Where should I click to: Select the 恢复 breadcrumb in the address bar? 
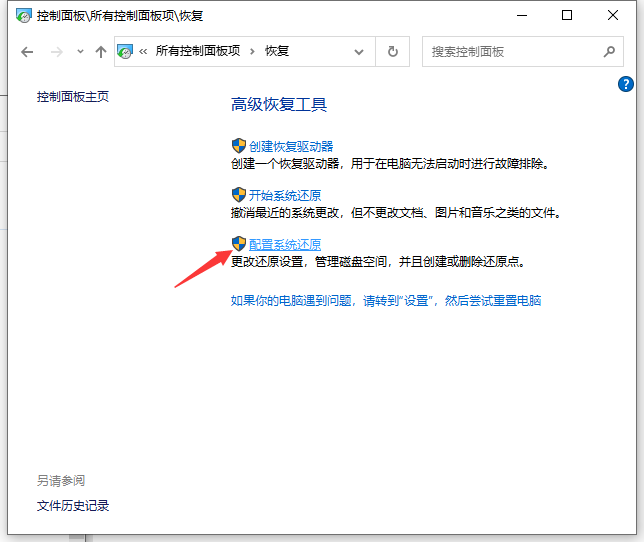click(x=277, y=52)
